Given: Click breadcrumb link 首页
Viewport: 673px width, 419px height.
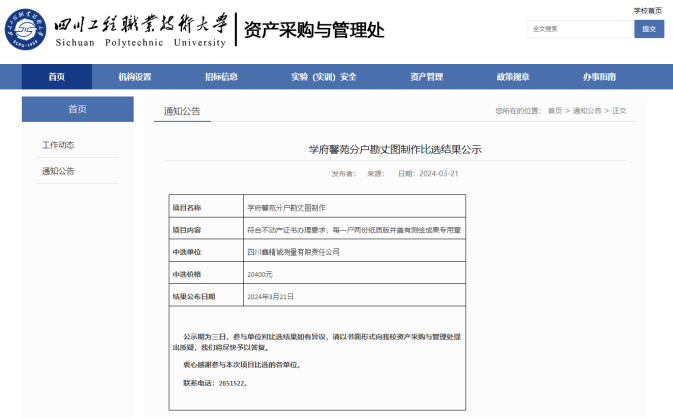Looking at the screenshot, I should (555, 111).
